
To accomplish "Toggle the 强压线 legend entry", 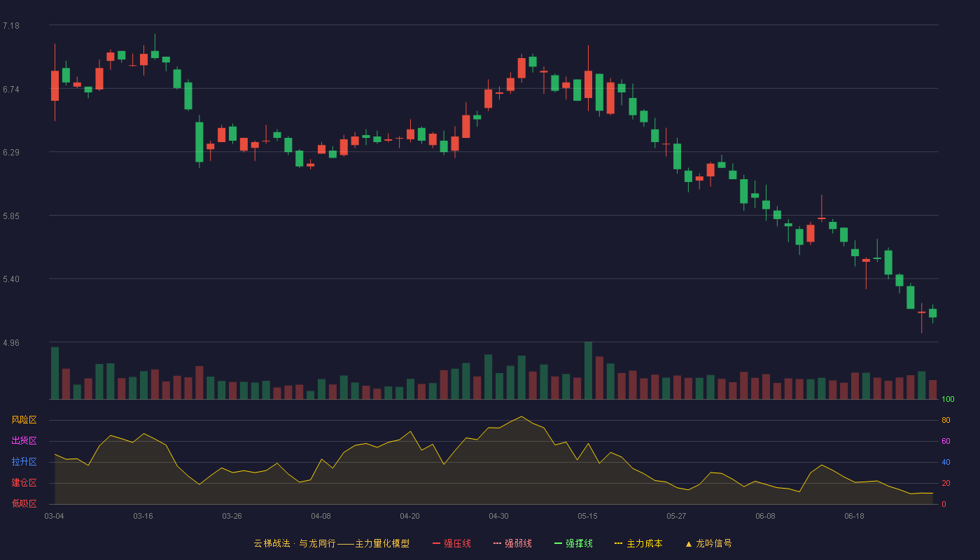I will tap(451, 543).
